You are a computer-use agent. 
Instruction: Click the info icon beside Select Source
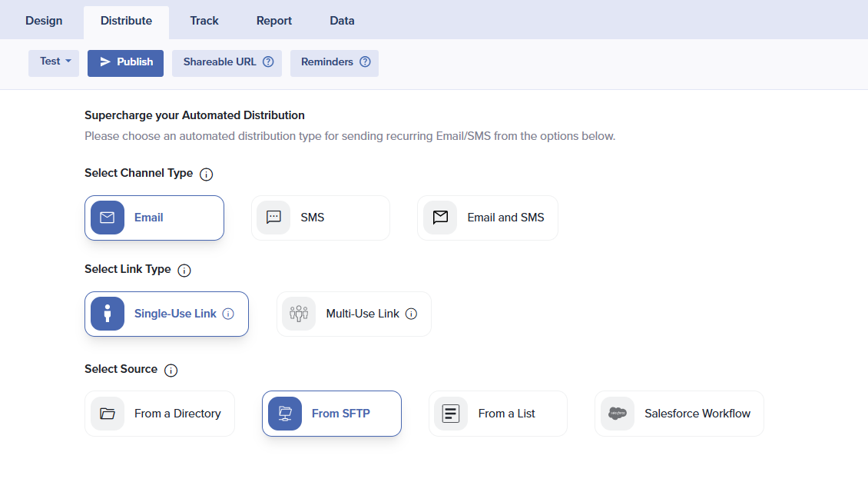pyautogui.click(x=171, y=370)
